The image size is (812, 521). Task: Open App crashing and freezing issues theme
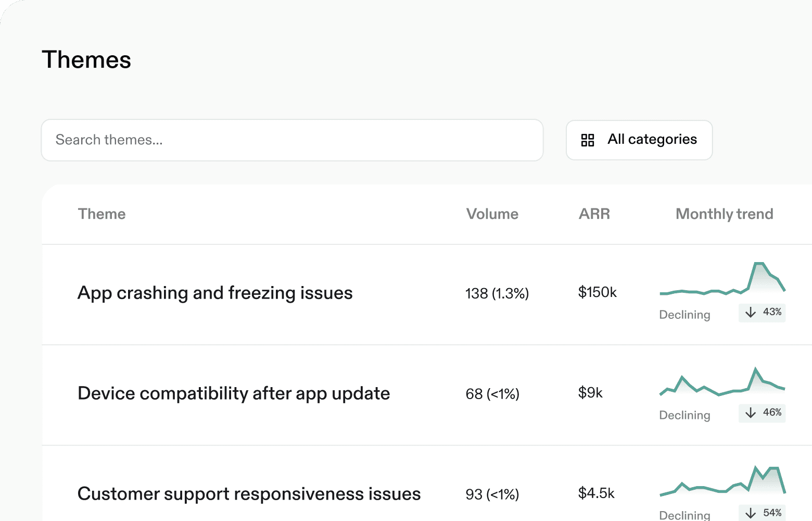(x=215, y=293)
